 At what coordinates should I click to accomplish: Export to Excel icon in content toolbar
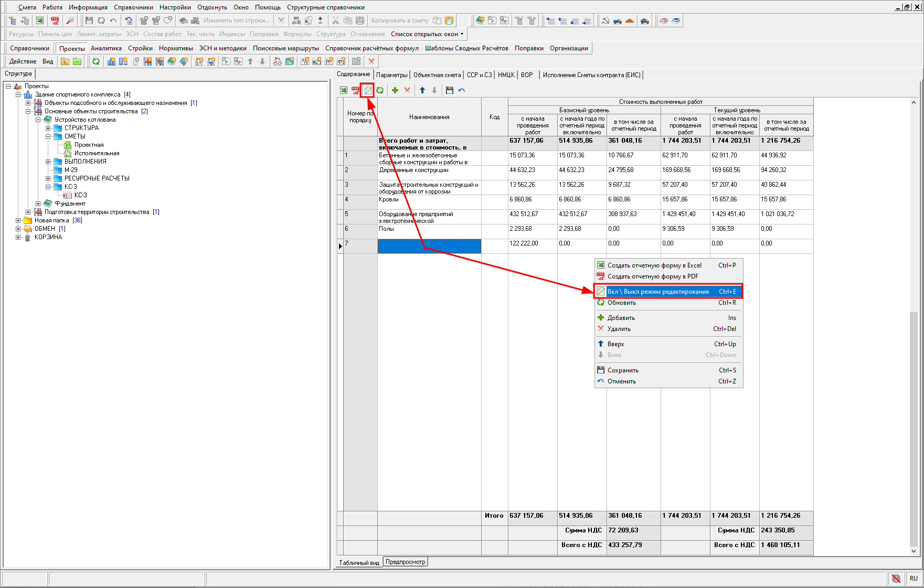click(344, 90)
